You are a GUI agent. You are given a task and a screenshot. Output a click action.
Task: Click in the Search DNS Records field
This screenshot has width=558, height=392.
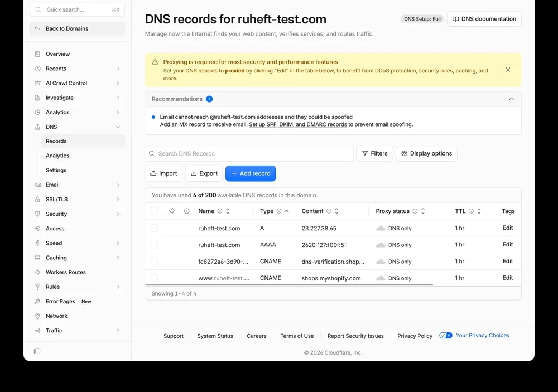point(249,154)
